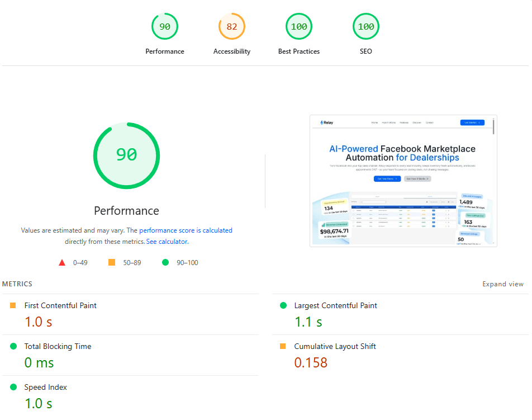Open 'performance score is calculated' link
This screenshot has height=420, width=532.
(x=186, y=230)
